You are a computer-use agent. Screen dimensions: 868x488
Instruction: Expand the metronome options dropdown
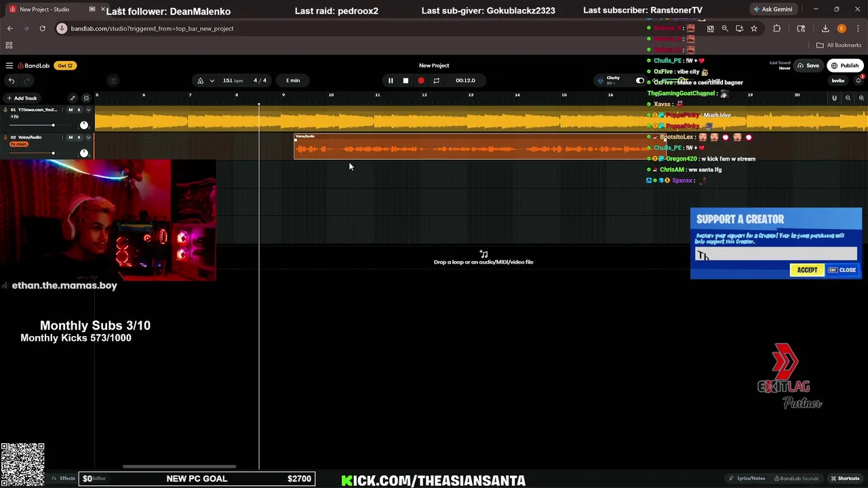pos(212,81)
